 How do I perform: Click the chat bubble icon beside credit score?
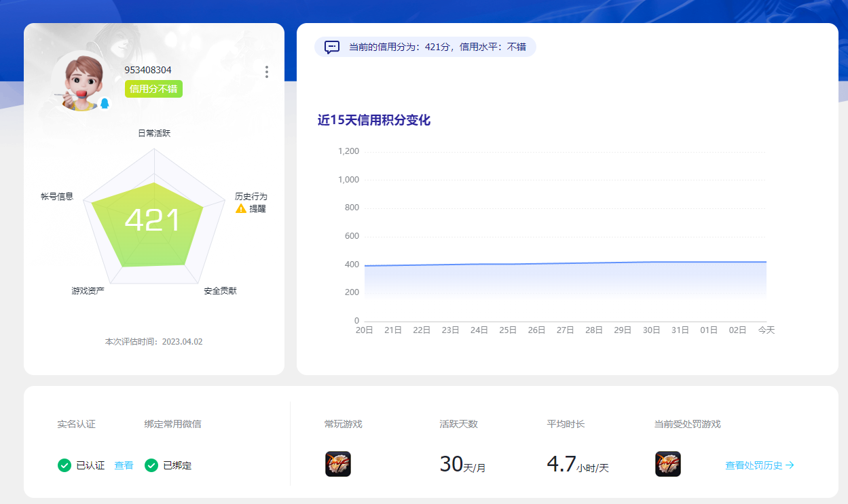[332, 47]
